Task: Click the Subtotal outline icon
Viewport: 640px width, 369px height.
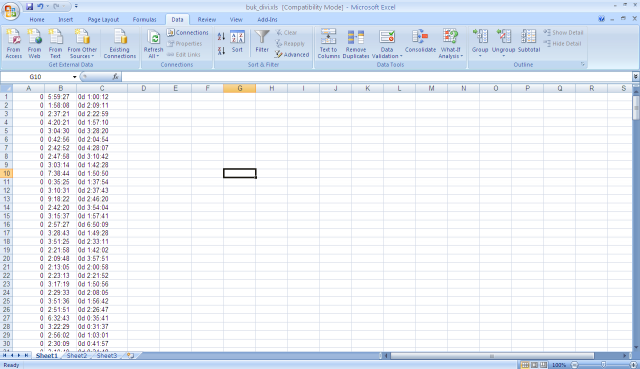Action: 529,41
